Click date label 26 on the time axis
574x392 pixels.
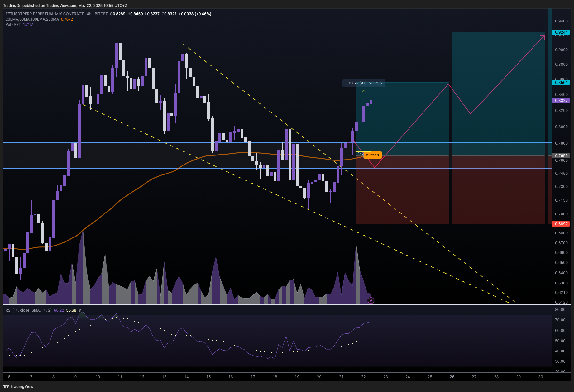(452, 377)
